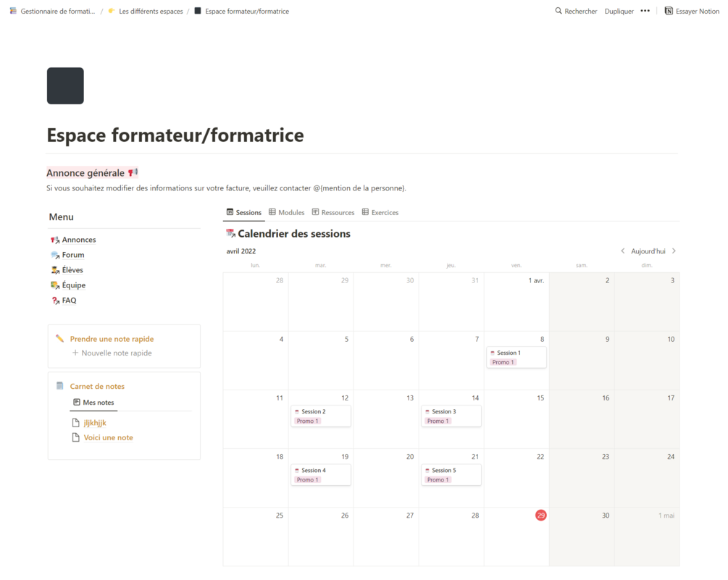Open the Voici une note page
728x580 pixels.
pyautogui.click(x=108, y=438)
